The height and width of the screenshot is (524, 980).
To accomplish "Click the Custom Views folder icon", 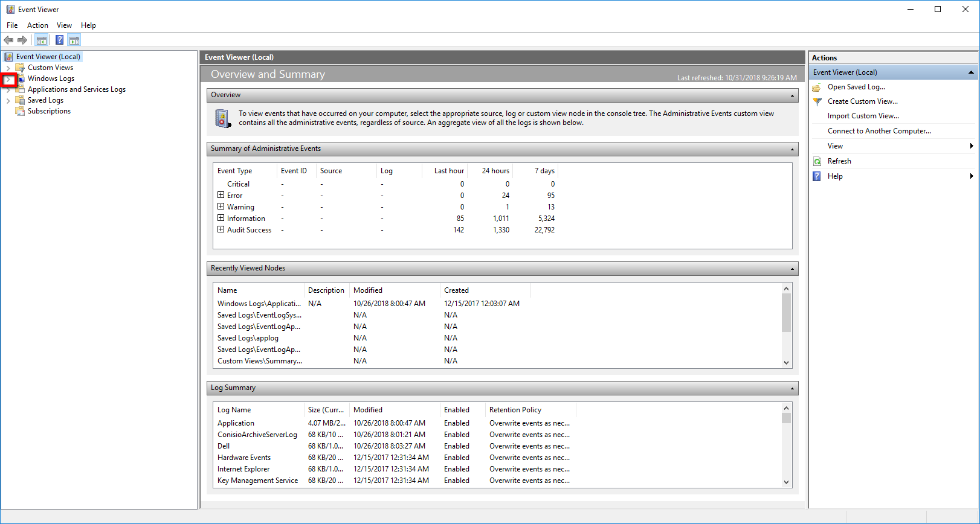I will tap(20, 68).
